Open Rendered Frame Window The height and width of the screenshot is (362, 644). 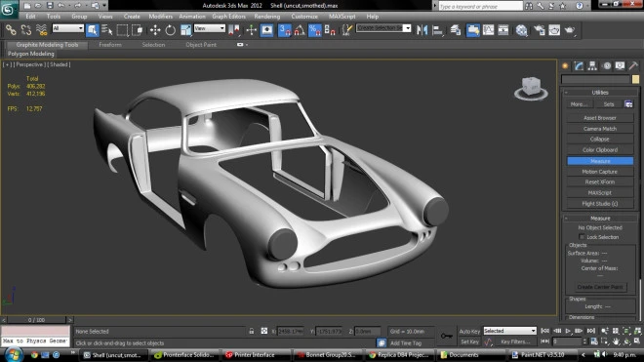(554, 30)
